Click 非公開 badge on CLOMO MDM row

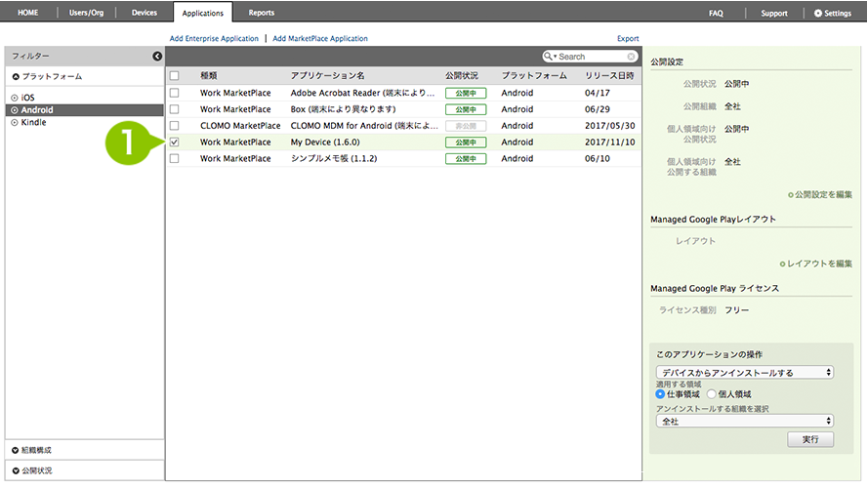point(466,126)
